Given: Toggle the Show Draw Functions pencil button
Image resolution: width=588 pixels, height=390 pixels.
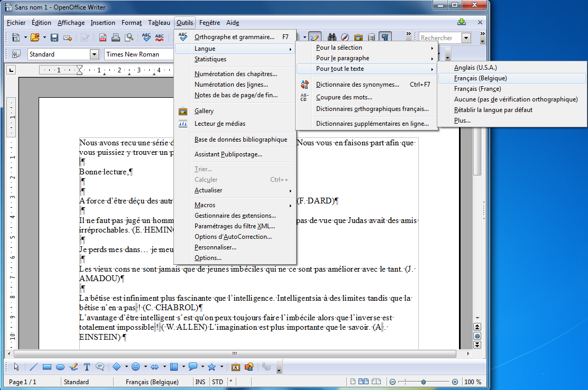Looking at the screenshot, I should point(315,37).
